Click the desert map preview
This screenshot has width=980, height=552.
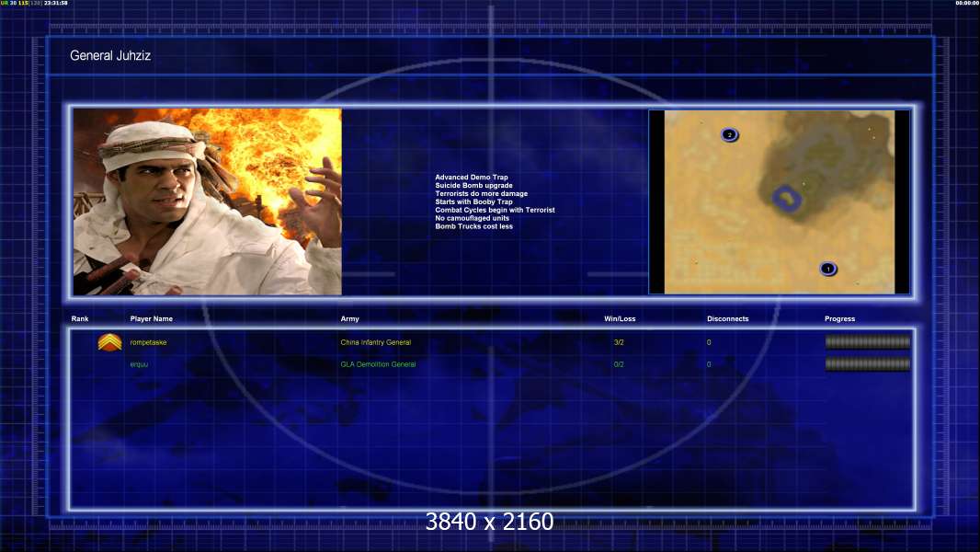[x=780, y=201]
